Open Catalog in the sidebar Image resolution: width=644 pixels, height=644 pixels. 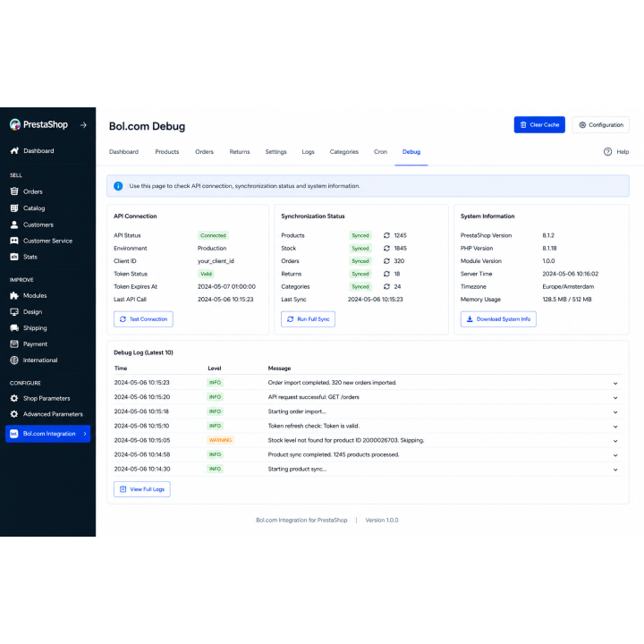click(28, 208)
